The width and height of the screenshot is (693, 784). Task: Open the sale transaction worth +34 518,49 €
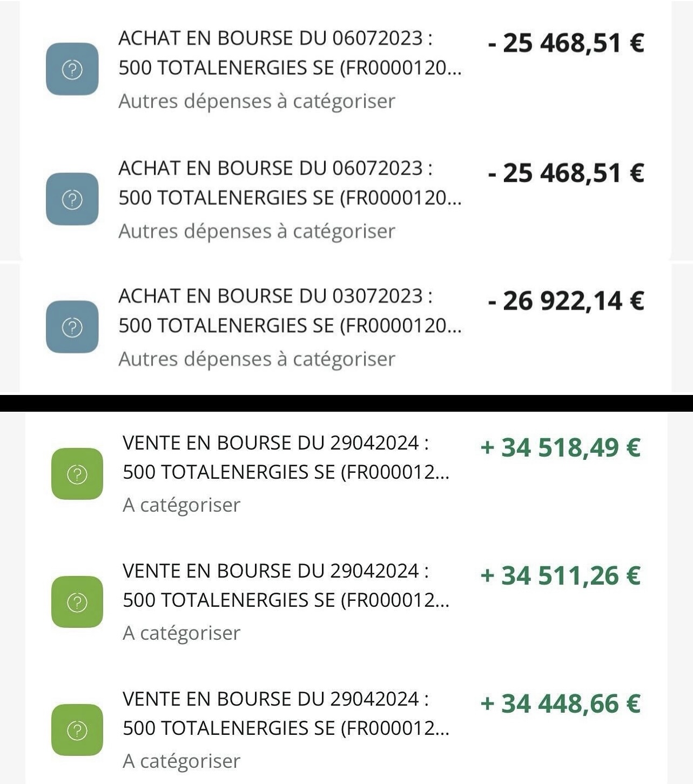pos(346,474)
